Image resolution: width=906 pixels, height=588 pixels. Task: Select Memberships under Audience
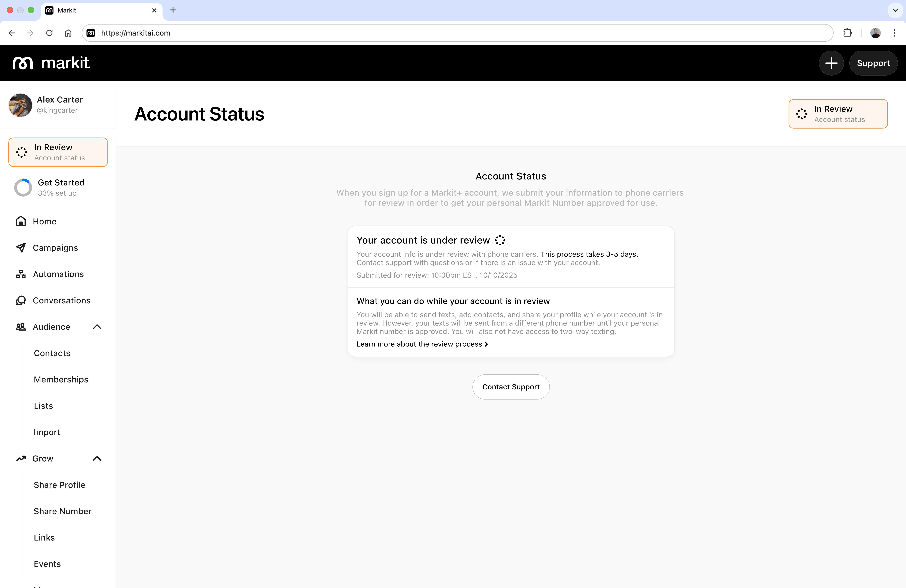click(61, 380)
